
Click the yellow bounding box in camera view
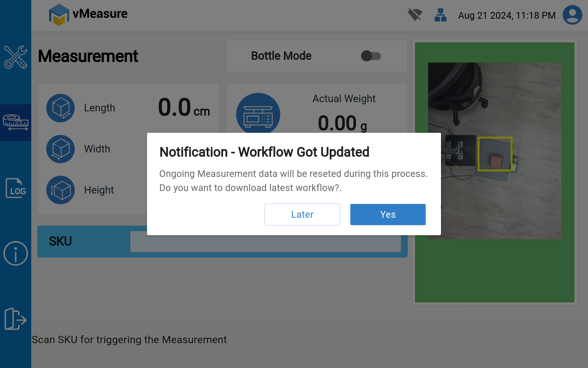(x=495, y=154)
